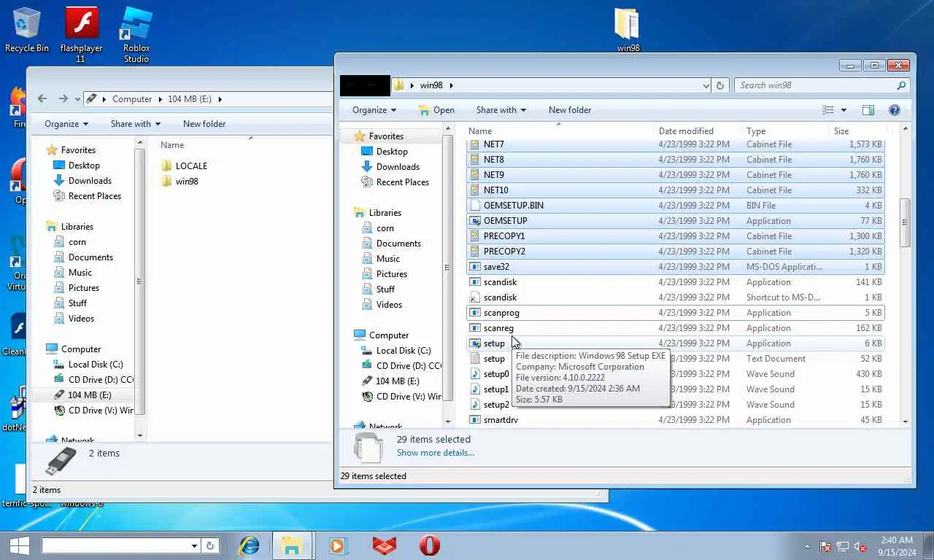934x560 pixels.
Task: Click the Forward arrow in the 104 MB (E:) window
Action: click(63, 98)
